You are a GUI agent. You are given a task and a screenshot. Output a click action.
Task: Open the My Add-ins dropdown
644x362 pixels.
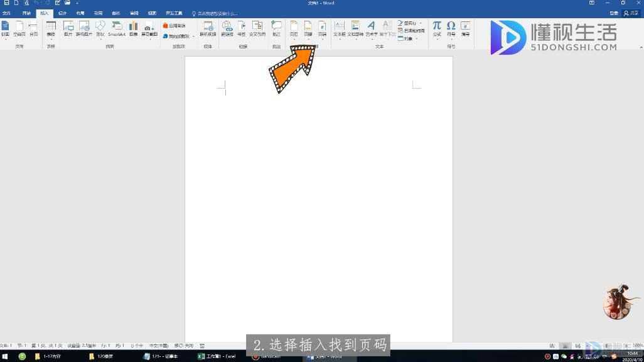(x=179, y=36)
